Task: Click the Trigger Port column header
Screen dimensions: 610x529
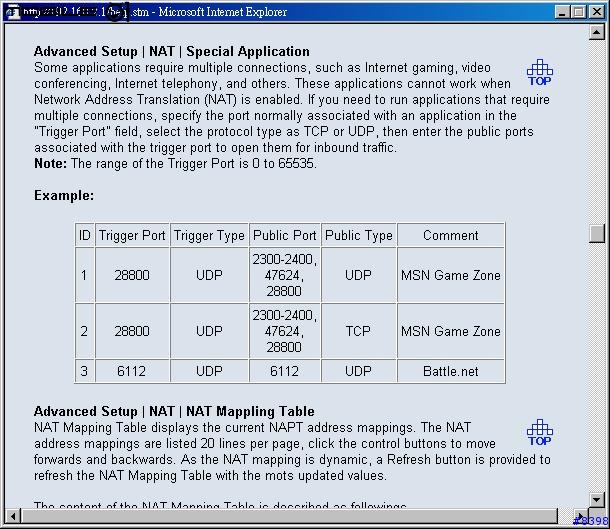Action: [x=132, y=235]
